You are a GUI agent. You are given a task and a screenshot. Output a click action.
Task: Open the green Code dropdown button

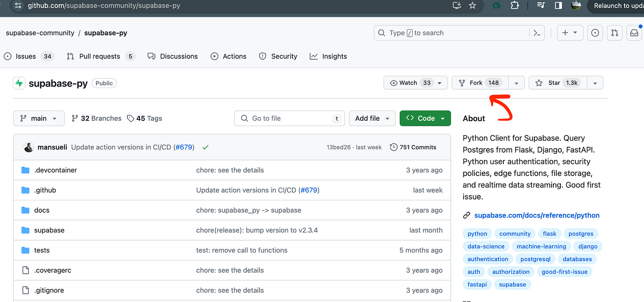coord(425,118)
